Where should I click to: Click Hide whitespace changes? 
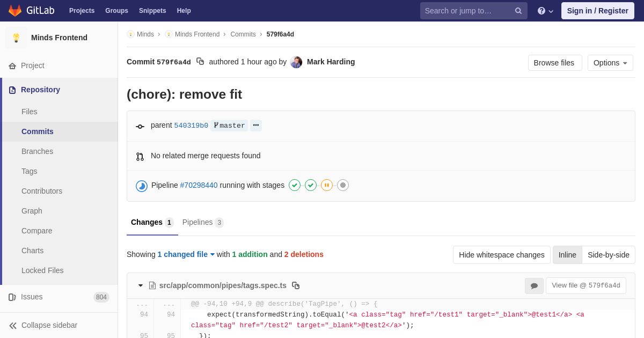502,255
